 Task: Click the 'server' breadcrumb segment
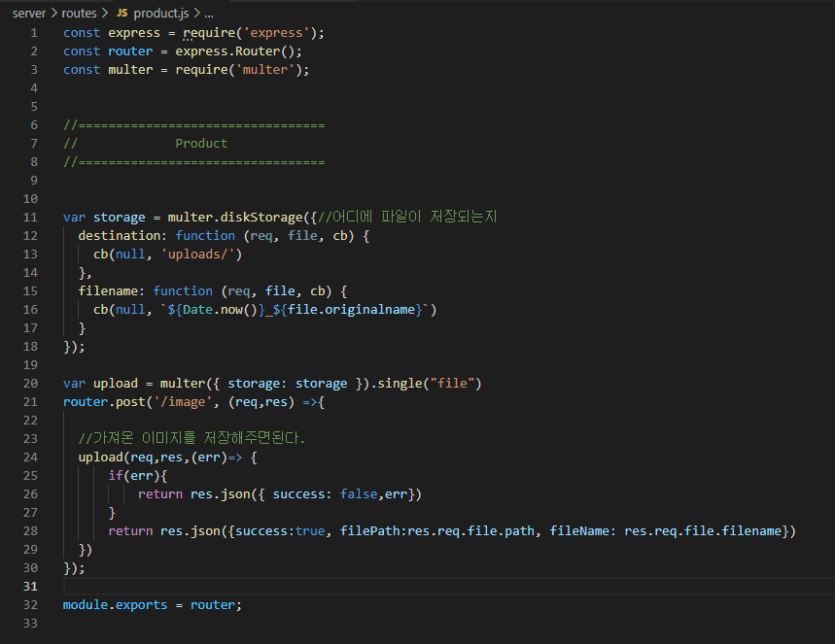coord(29,14)
